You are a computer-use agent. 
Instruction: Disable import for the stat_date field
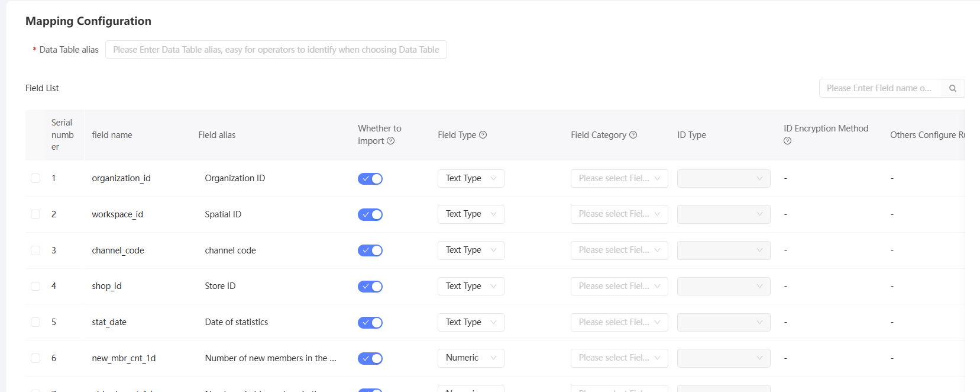coord(370,323)
